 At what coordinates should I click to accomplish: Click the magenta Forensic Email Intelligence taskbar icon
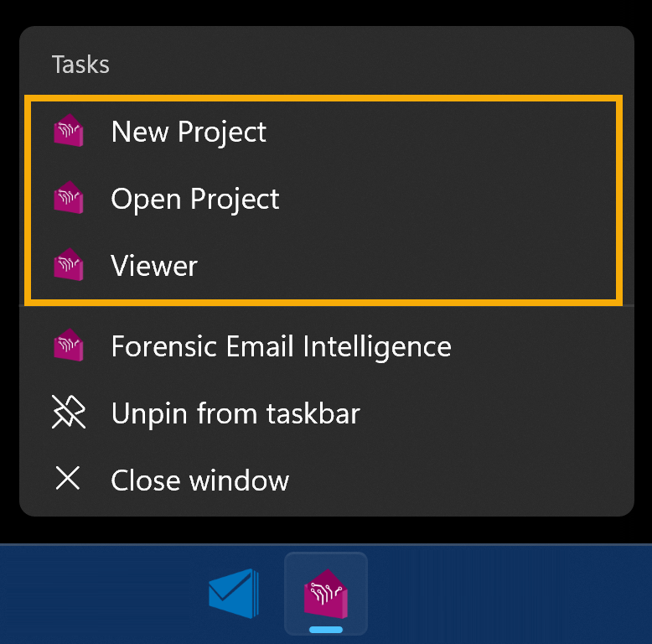[x=326, y=592]
